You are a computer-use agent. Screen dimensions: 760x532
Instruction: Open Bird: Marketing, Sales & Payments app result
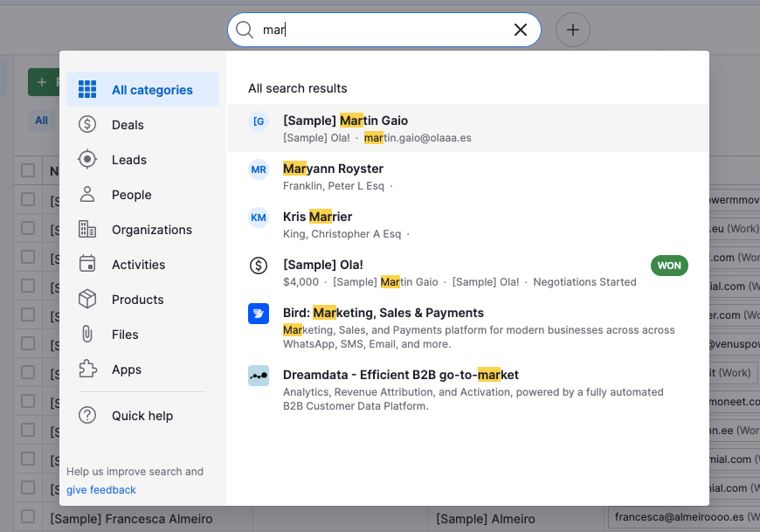click(467, 328)
